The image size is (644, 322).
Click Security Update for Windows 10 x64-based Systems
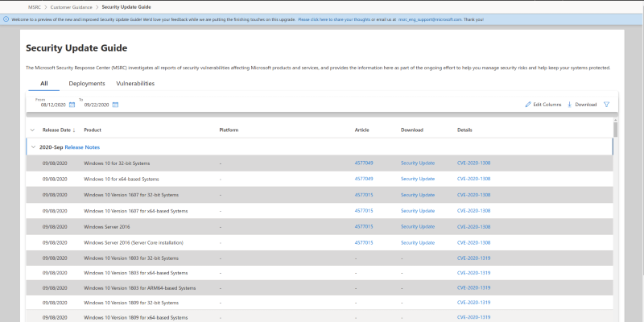tap(418, 179)
